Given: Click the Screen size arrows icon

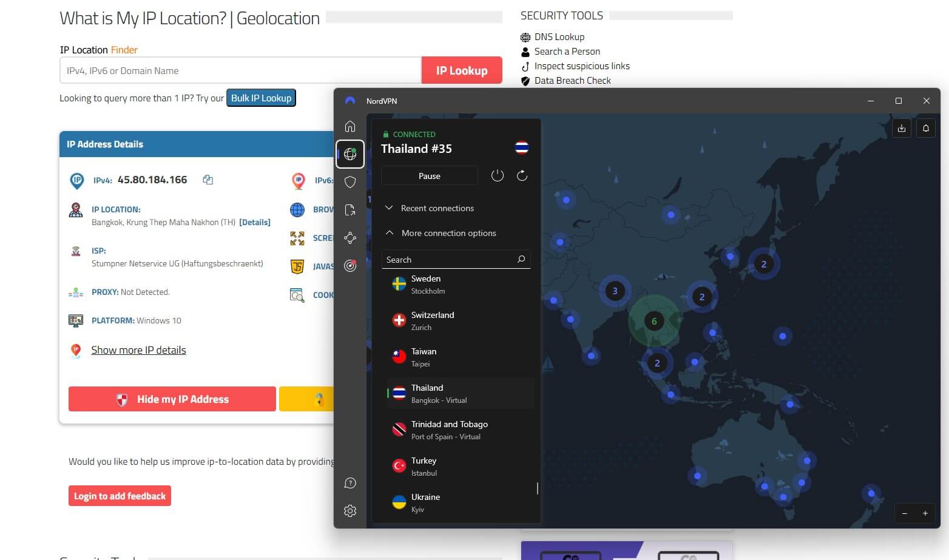Looking at the screenshot, I should 297,238.
